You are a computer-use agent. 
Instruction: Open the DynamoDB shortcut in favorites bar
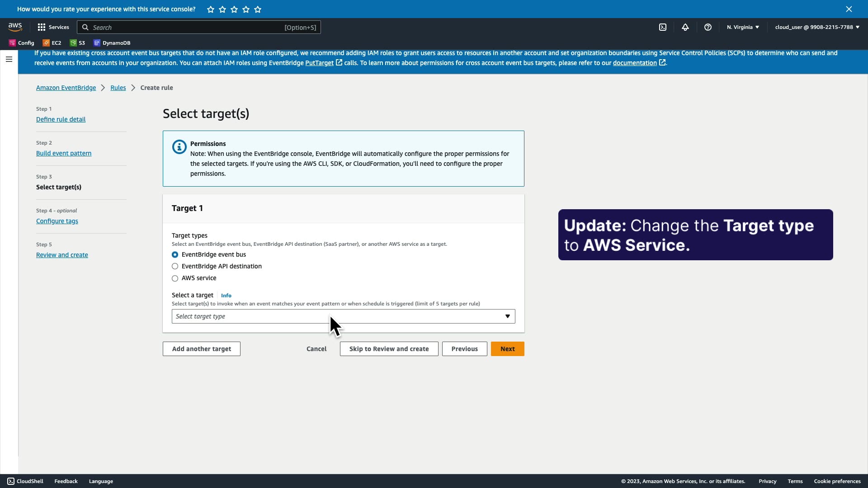coord(112,43)
